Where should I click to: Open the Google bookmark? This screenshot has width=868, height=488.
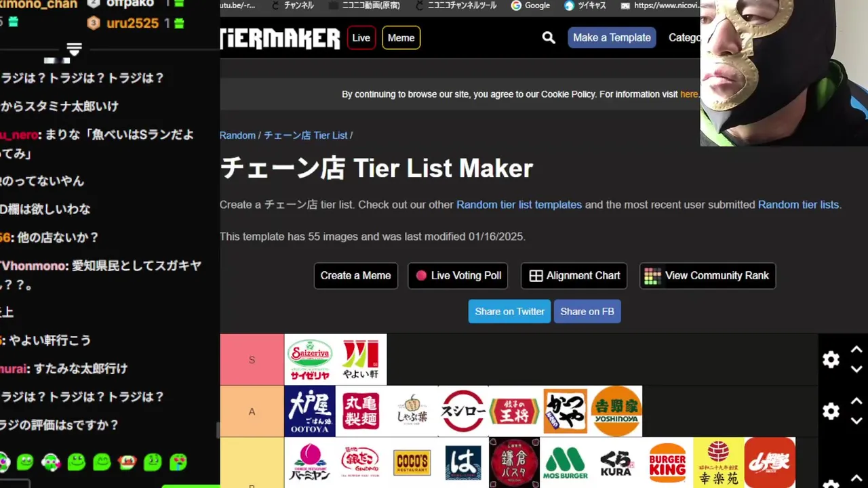(x=530, y=5)
